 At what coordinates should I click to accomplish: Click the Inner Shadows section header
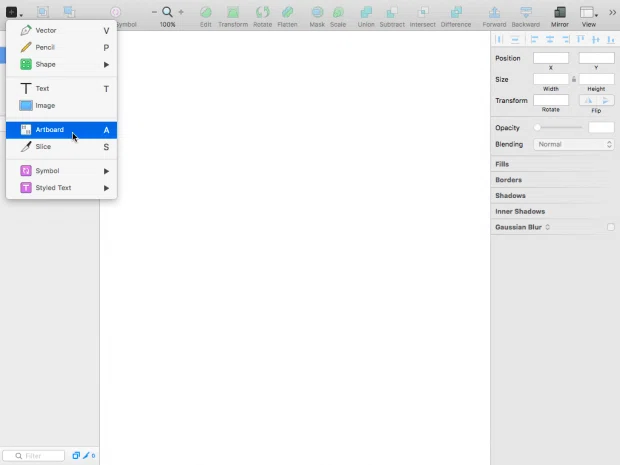point(520,212)
